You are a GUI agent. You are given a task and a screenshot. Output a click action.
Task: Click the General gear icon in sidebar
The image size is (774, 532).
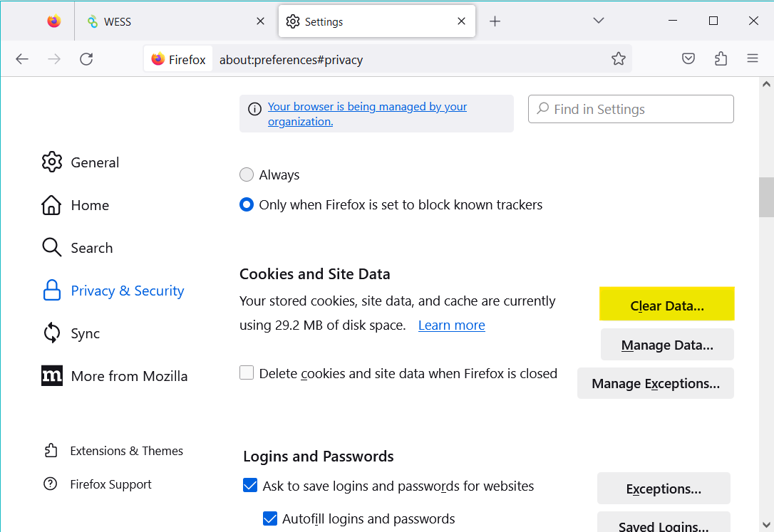pos(52,162)
